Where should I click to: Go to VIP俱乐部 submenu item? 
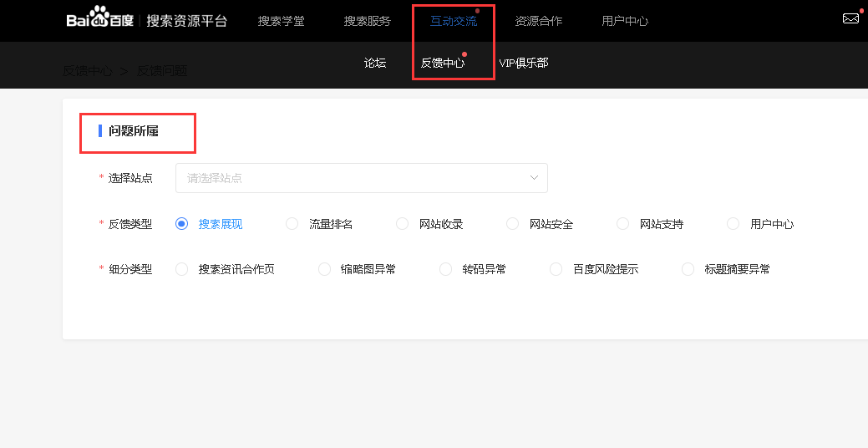pos(524,64)
